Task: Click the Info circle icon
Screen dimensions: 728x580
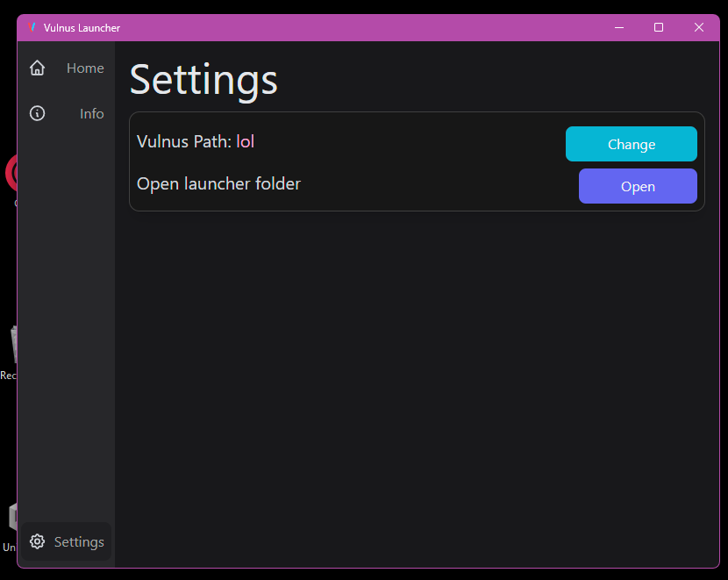Action: point(37,113)
